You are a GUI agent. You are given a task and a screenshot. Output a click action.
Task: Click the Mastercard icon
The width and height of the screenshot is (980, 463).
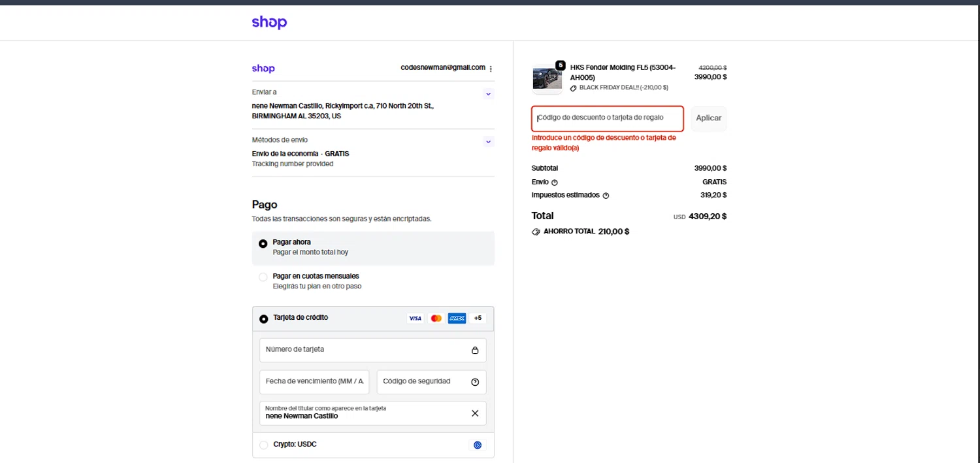coord(436,318)
